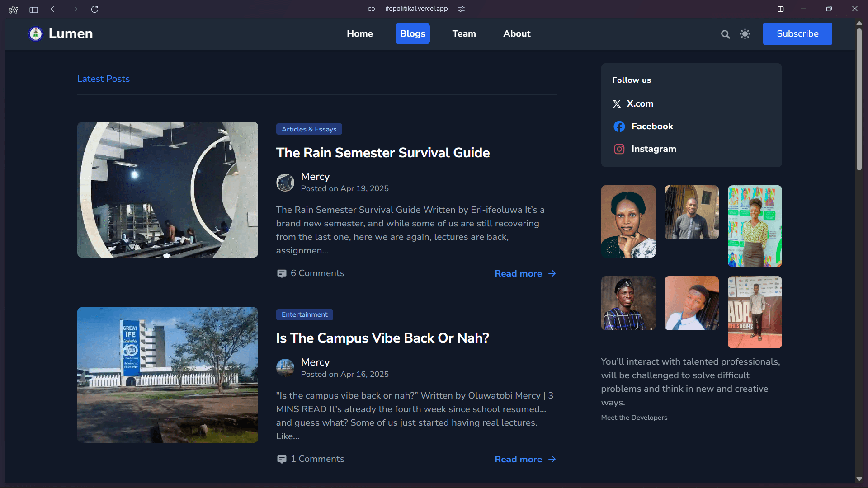Open site settings icon beside URL
Image resolution: width=868 pixels, height=488 pixels.
[x=461, y=9]
